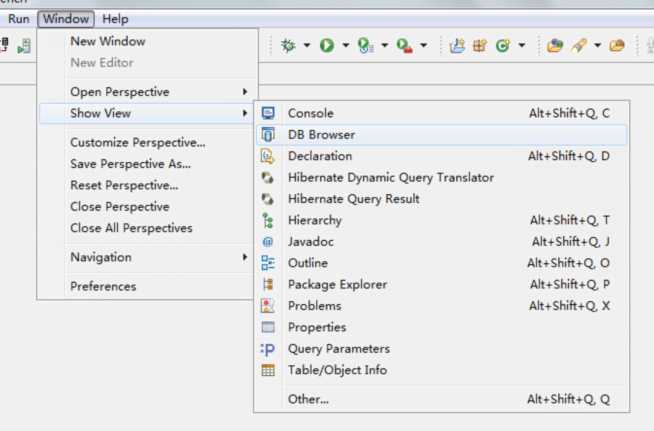654x431 pixels.
Task: Click the Package Explorer icon
Action: [x=268, y=284]
